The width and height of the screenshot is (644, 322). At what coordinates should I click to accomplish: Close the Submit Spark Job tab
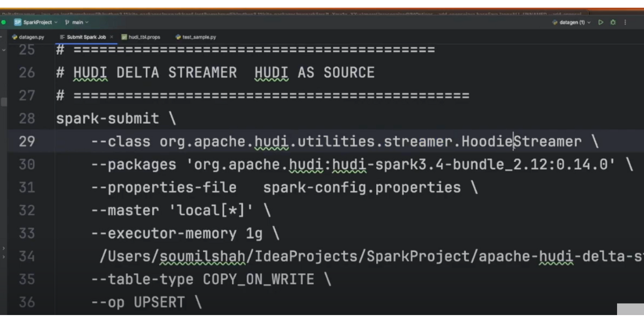pos(112,37)
